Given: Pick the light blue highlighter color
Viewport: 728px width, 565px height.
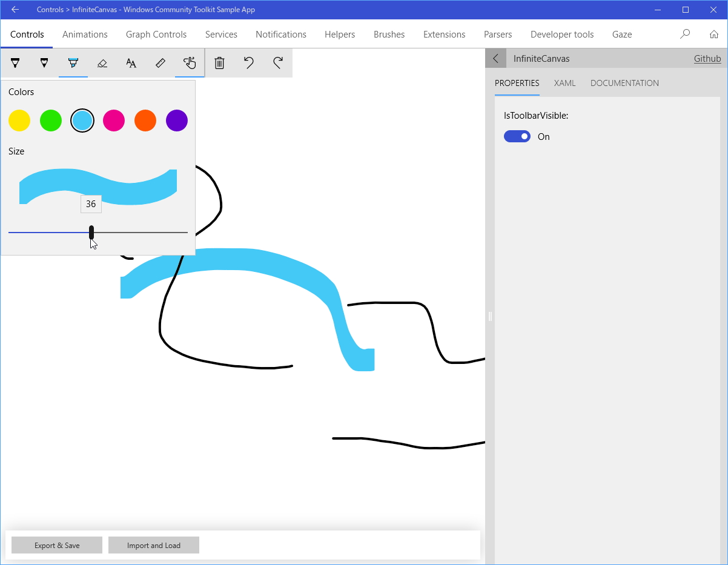Looking at the screenshot, I should click(82, 121).
